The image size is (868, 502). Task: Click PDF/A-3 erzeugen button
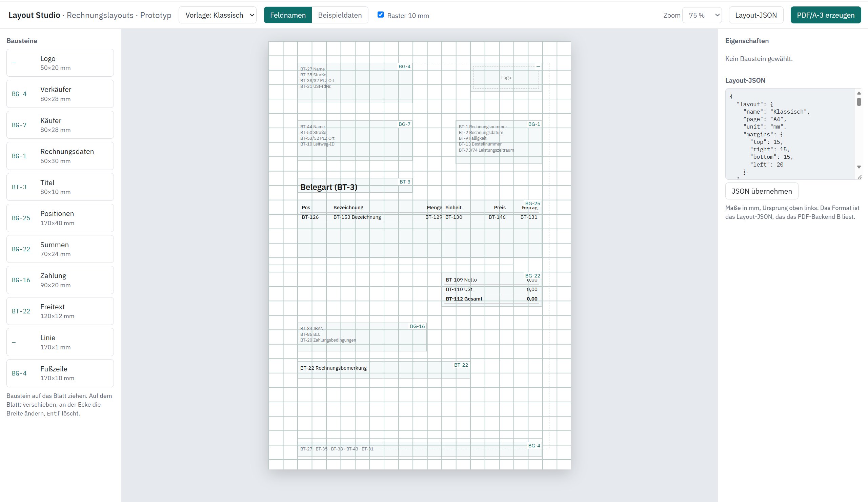[826, 15]
